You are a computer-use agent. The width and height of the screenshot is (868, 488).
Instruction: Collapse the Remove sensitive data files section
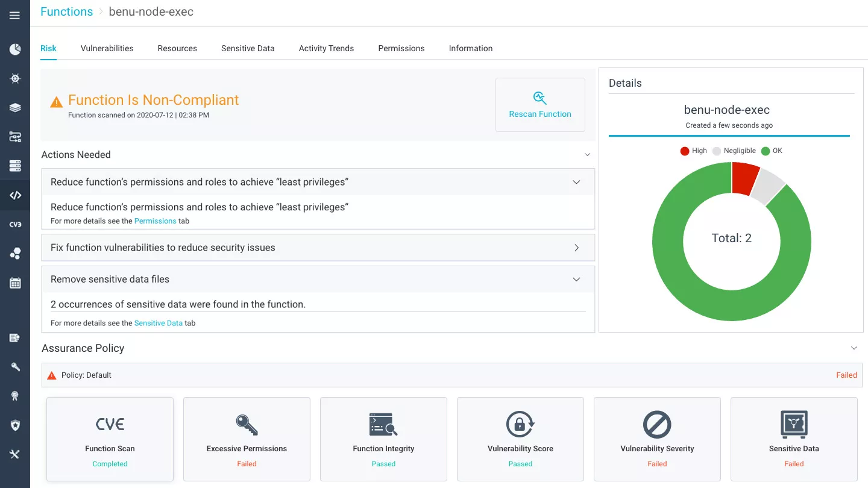click(x=576, y=280)
